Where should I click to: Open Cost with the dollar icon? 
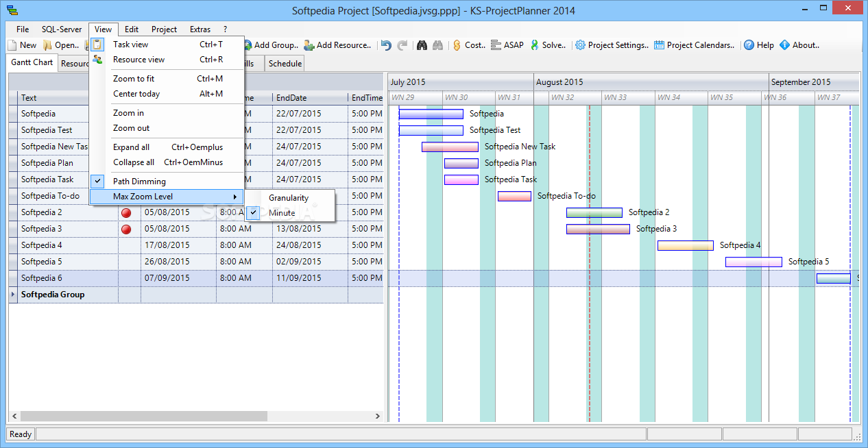pos(457,45)
